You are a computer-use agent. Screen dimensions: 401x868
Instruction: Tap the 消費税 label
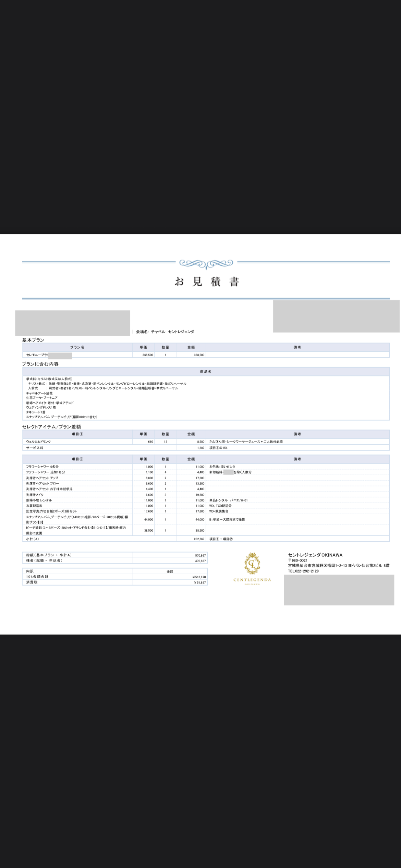tap(32, 582)
